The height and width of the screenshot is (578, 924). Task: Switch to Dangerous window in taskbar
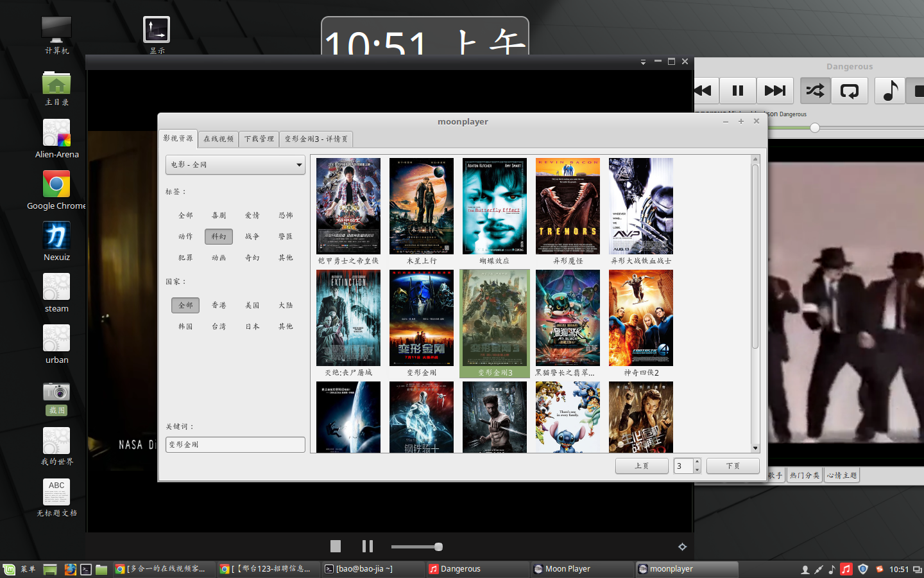coord(477,569)
